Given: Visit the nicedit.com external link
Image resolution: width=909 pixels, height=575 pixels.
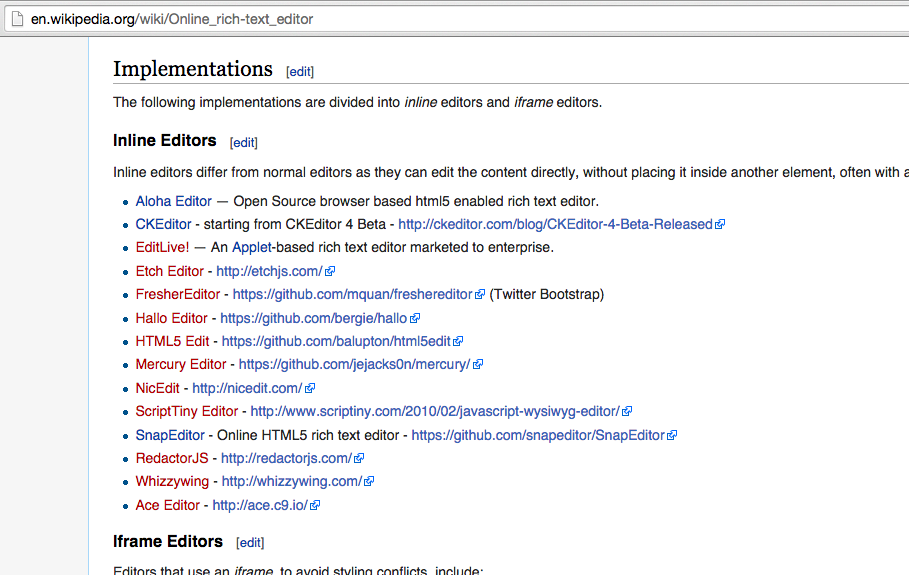Looking at the screenshot, I should coord(247,388).
